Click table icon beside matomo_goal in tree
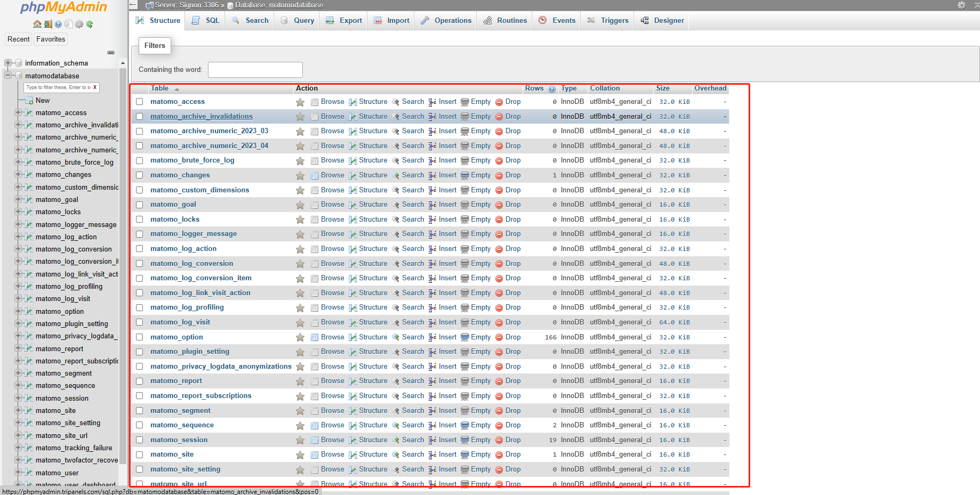The height and width of the screenshot is (495, 980). click(29, 200)
